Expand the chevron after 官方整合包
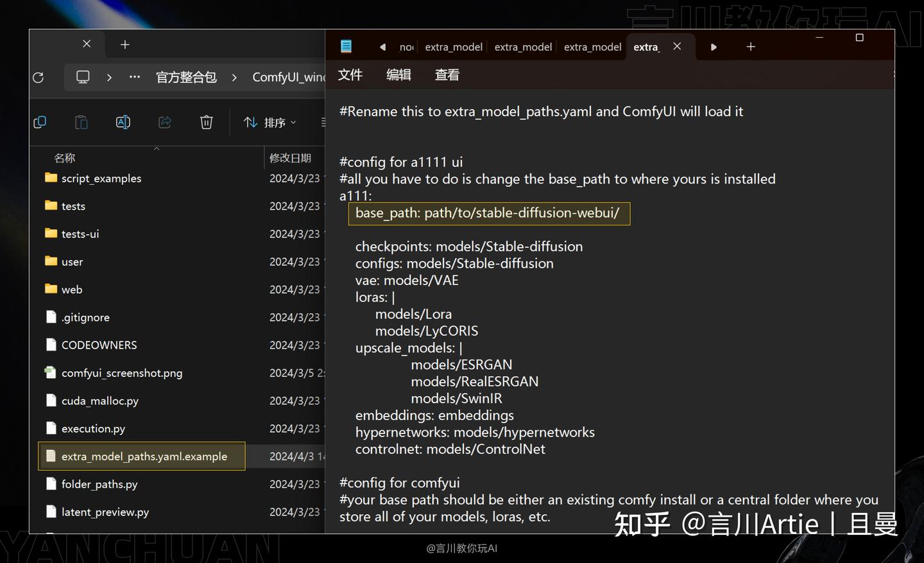The height and width of the screenshot is (563, 924). (x=234, y=77)
